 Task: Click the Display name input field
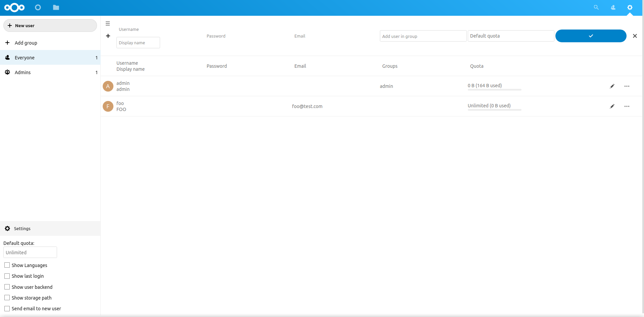[x=138, y=42]
